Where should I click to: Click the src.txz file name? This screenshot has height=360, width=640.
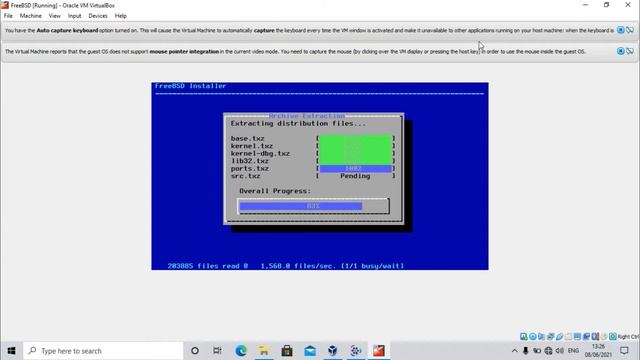pyautogui.click(x=245, y=176)
